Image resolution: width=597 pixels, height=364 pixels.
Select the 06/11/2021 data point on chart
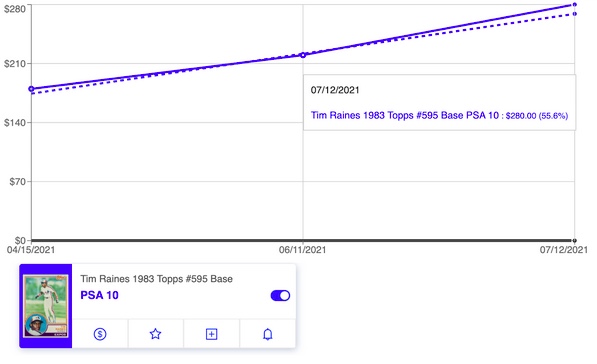[x=303, y=55]
